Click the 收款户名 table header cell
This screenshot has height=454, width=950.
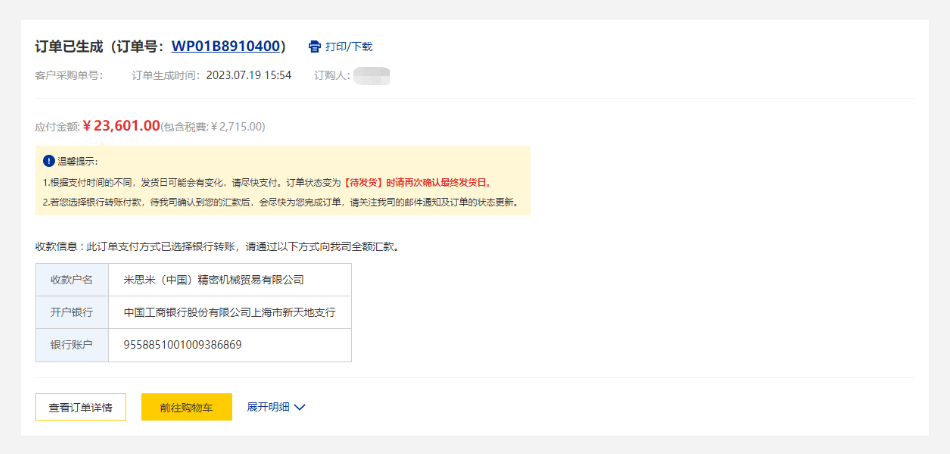[71, 280]
